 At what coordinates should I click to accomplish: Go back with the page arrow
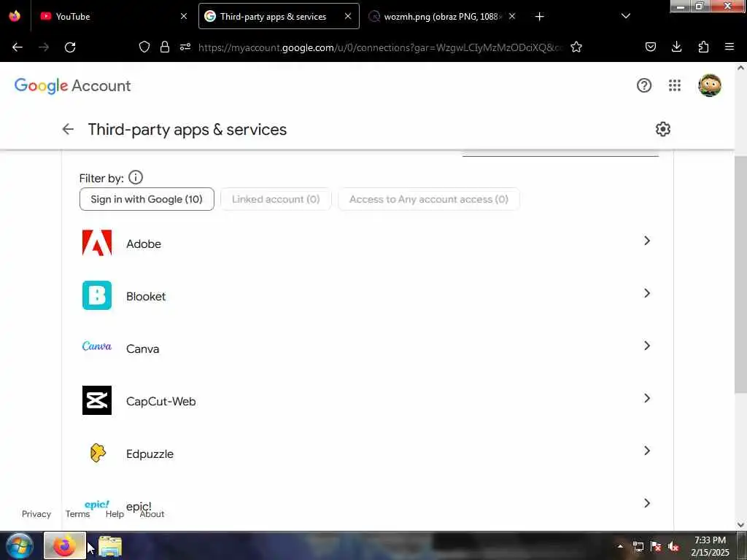point(68,129)
